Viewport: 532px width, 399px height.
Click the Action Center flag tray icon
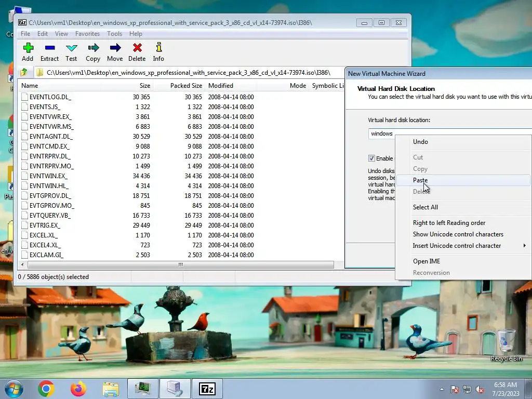(x=455, y=389)
